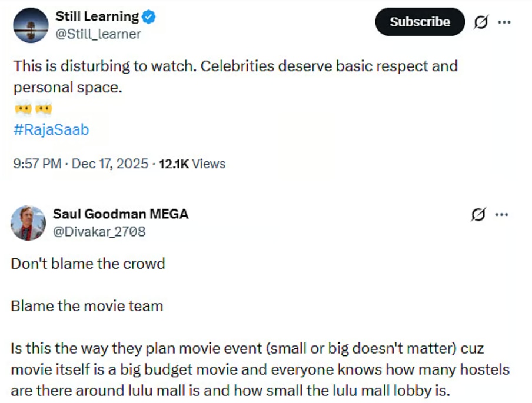532x403 pixels.
Task: Click the "Blame the movie team" reply line
Action: pyautogui.click(x=87, y=306)
